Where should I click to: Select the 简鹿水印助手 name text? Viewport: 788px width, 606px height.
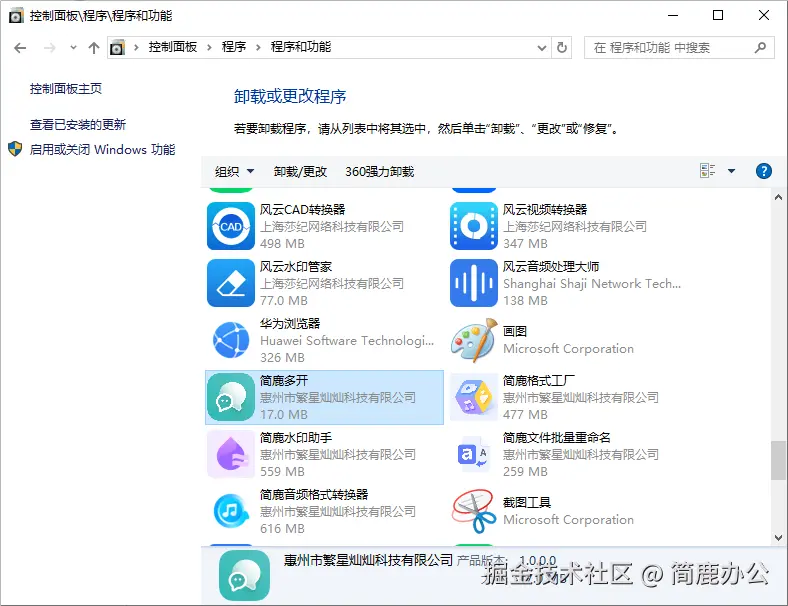coord(296,437)
